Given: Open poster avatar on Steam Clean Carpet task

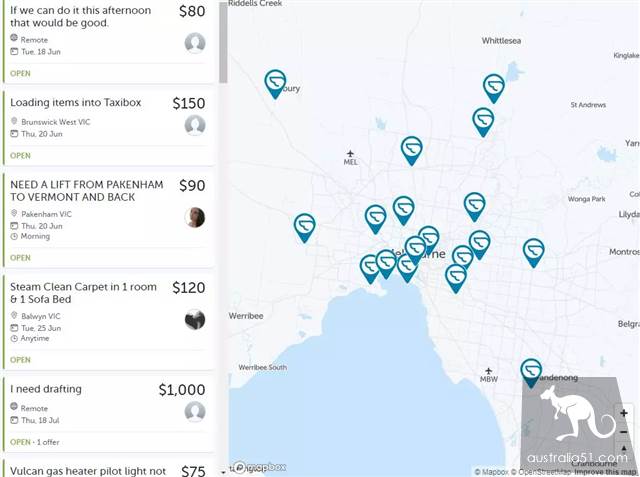Looking at the screenshot, I should [195, 319].
